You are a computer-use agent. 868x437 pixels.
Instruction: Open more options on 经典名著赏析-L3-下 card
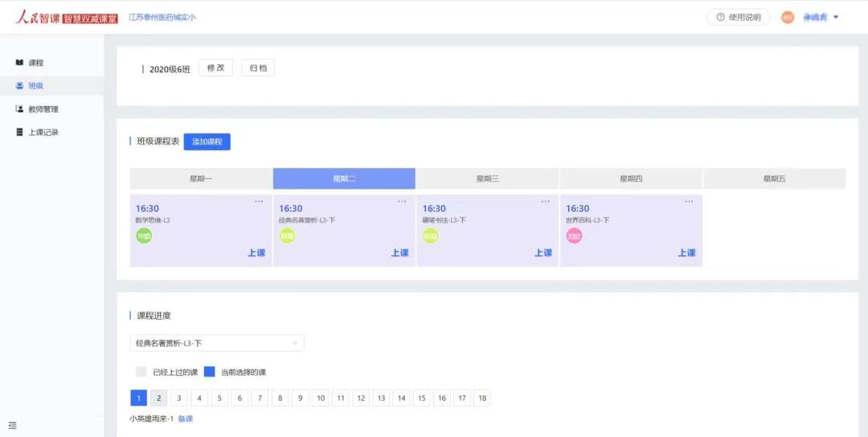(x=403, y=202)
